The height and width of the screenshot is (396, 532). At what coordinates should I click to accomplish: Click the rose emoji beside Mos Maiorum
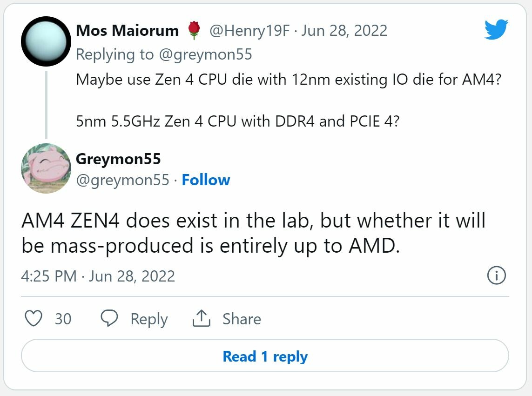tap(194, 31)
